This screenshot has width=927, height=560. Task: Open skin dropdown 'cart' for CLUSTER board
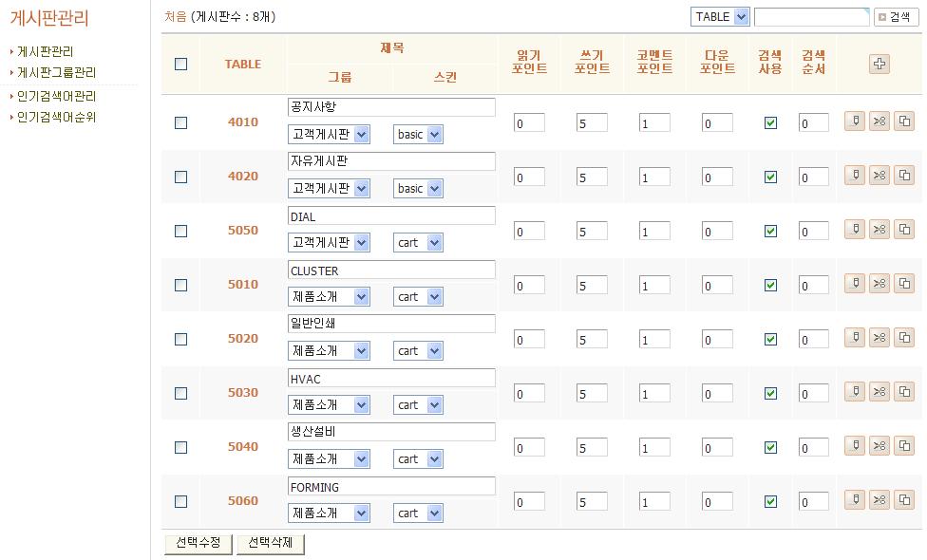418,296
